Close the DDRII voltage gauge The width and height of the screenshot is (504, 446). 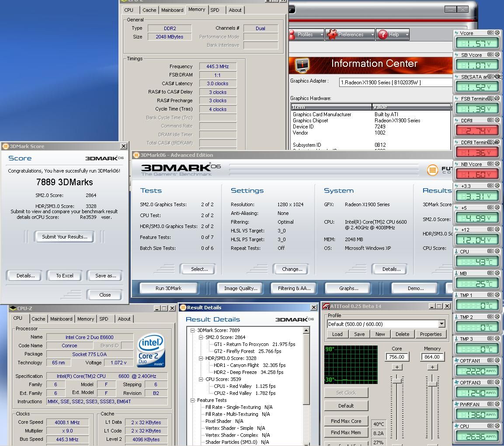[497, 120]
